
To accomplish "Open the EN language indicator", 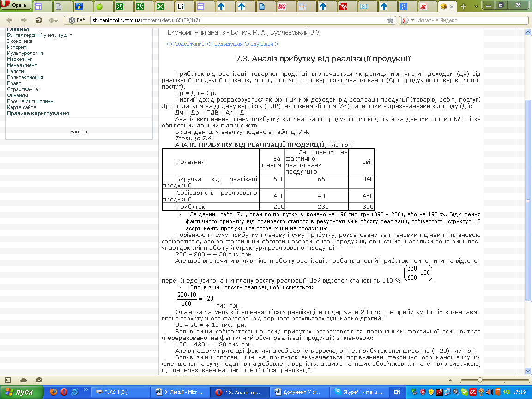I will (397, 392).
